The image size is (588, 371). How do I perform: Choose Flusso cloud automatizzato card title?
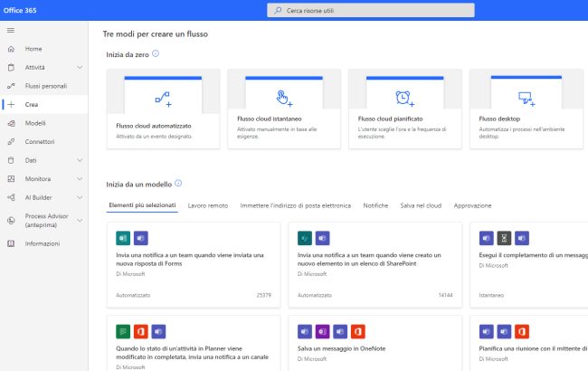[x=154, y=126]
